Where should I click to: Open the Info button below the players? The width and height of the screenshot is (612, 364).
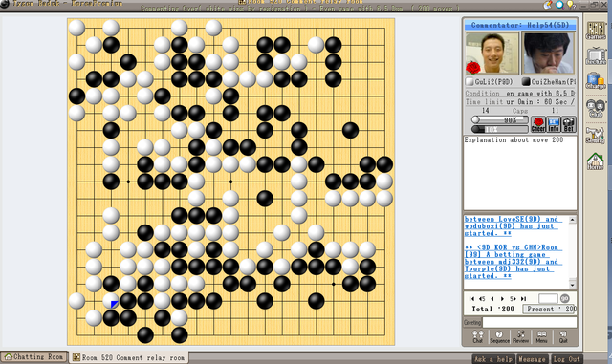tap(554, 124)
